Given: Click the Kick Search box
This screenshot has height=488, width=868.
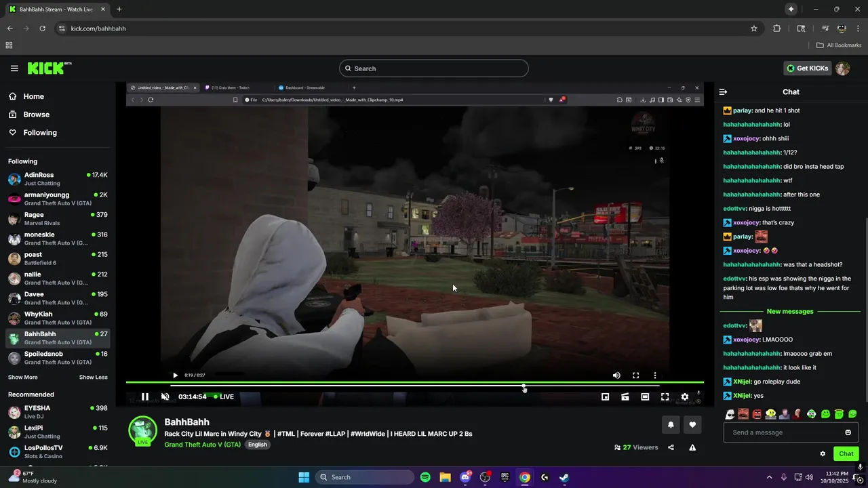Looking at the screenshot, I should [x=434, y=68].
